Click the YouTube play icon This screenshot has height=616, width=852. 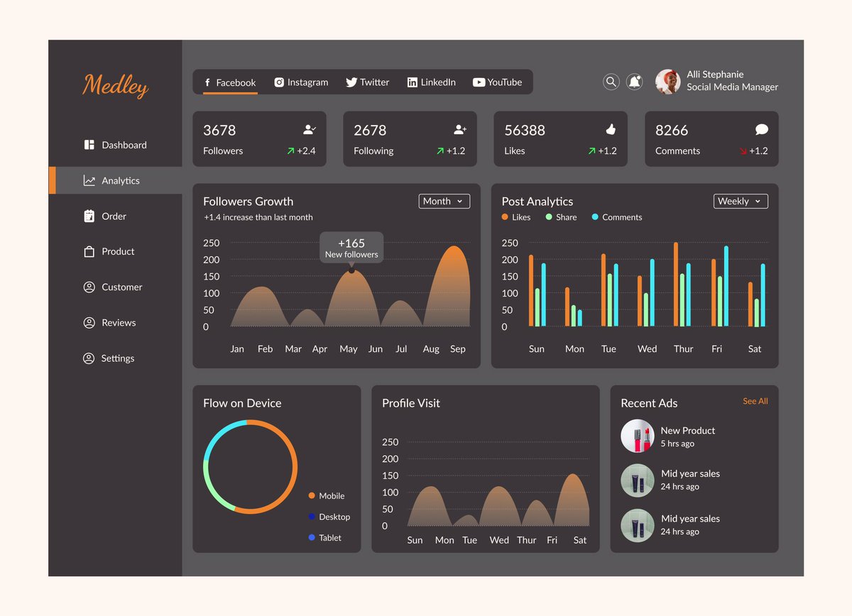(x=479, y=82)
